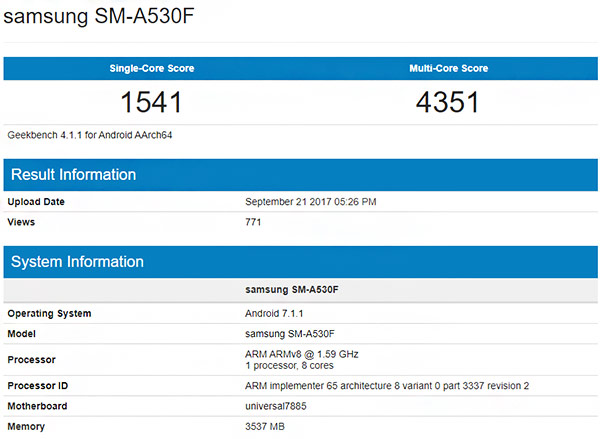Select the Processor ID label
The width and height of the screenshot is (600, 439).
point(38,386)
